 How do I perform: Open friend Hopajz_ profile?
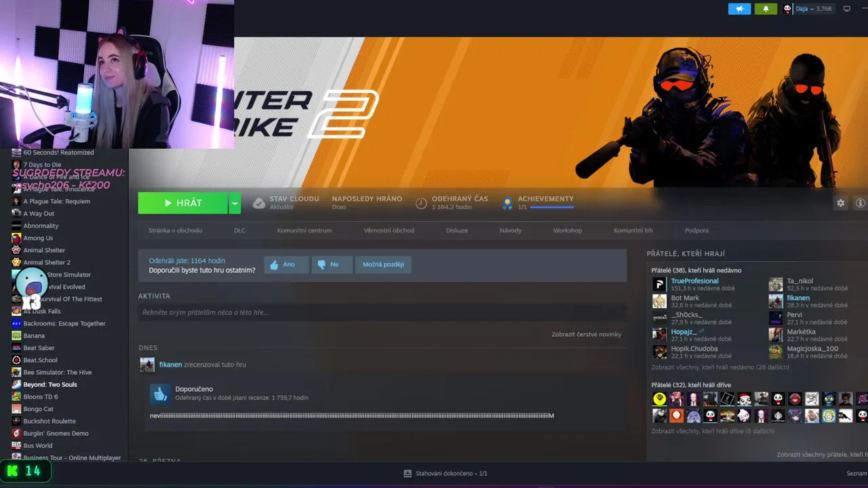click(682, 332)
